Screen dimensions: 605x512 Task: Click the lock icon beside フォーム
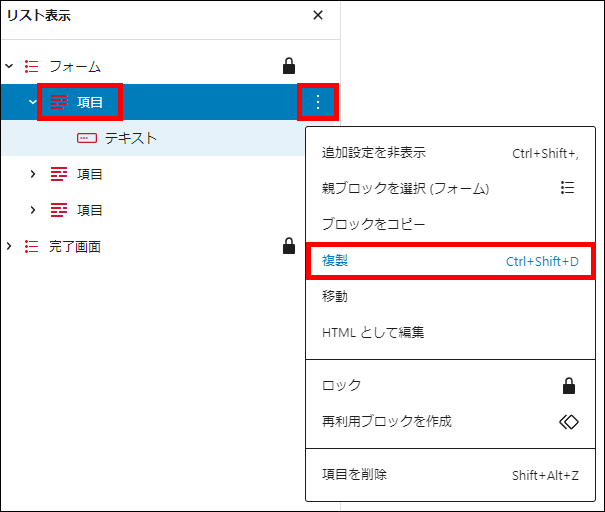tap(289, 66)
